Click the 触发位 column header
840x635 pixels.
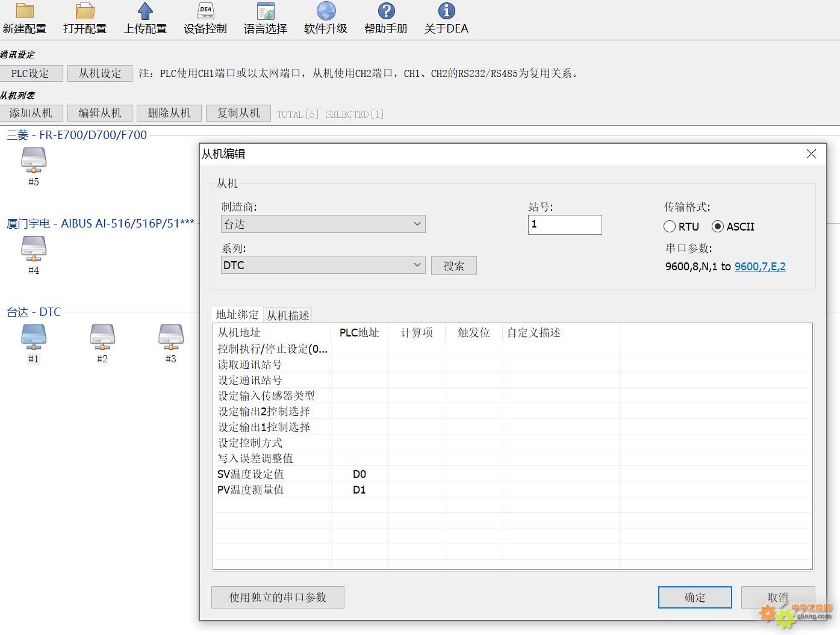(x=474, y=332)
